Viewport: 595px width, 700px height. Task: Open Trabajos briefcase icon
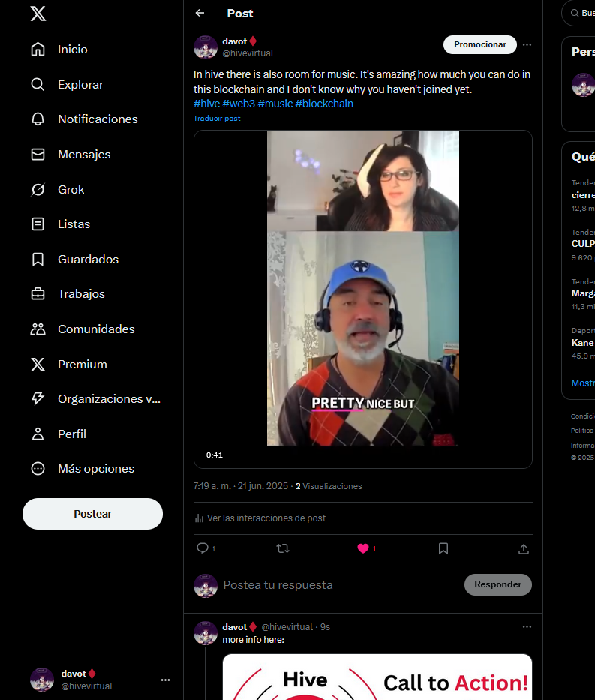pyautogui.click(x=38, y=294)
